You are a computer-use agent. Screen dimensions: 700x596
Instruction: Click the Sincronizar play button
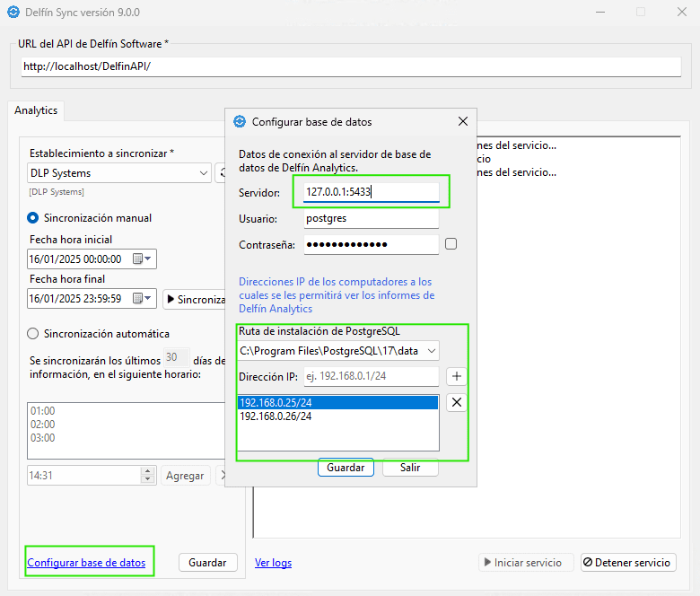pos(196,299)
